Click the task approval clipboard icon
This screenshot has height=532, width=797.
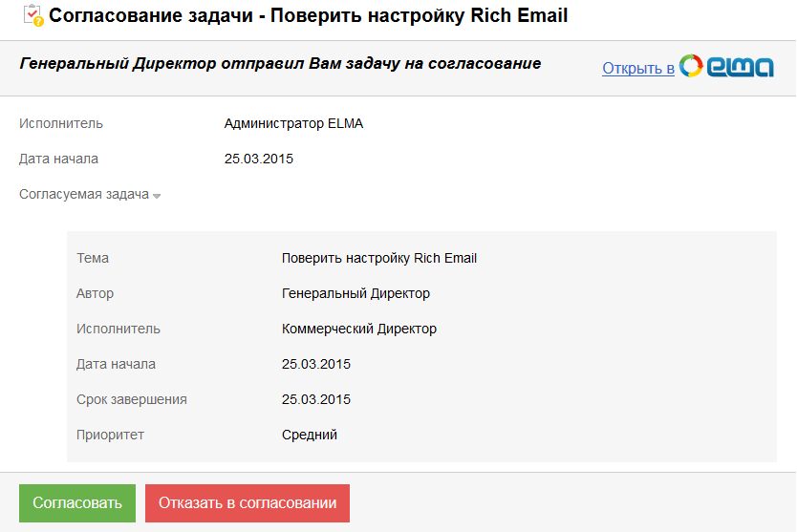32,15
